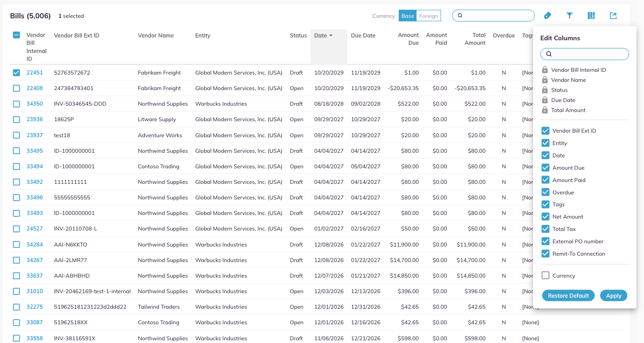This screenshot has height=343, width=644.
Task: Click vendor name Litware Supply
Action: pyautogui.click(x=157, y=119)
